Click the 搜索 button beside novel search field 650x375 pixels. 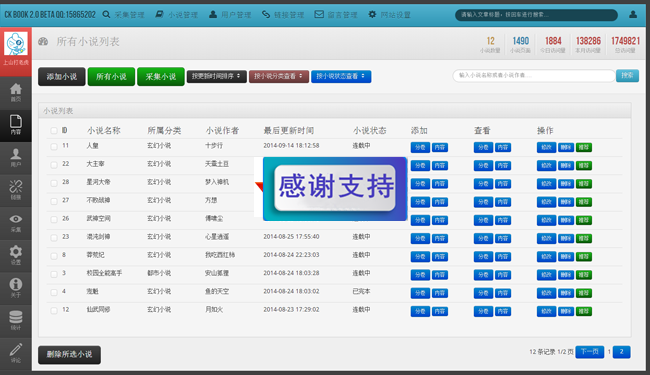point(627,75)
